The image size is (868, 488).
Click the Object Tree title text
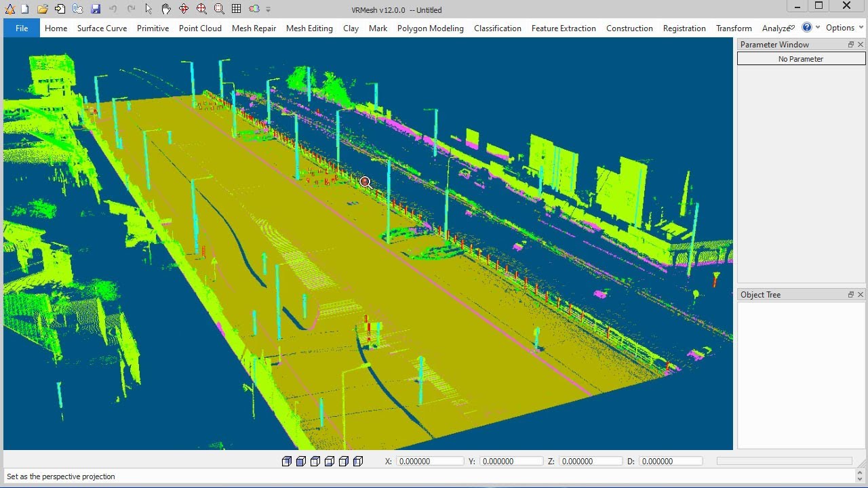[760, 294]
